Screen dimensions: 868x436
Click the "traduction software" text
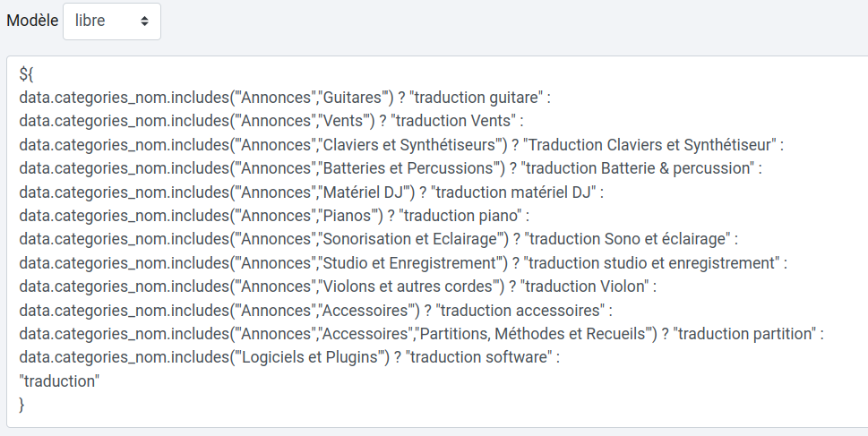coord(481,357)
